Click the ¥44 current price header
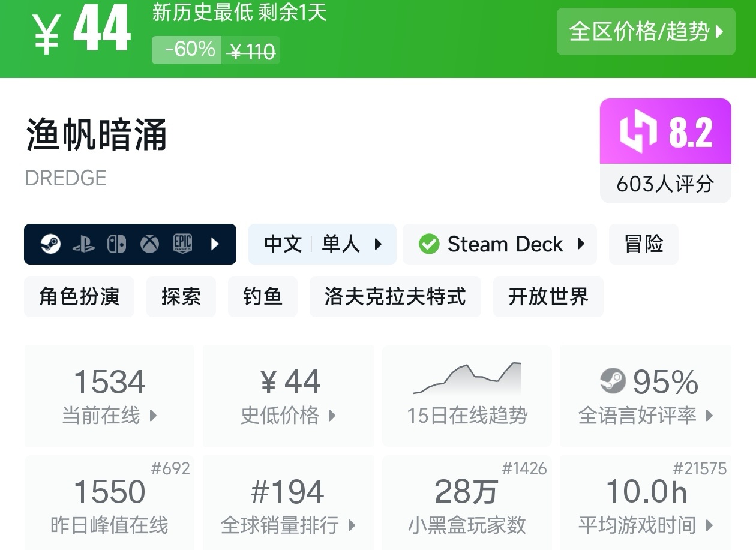 81,30
